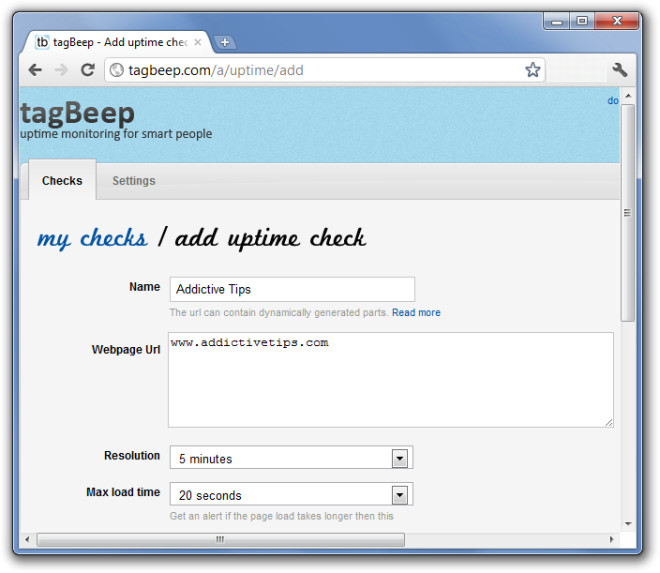Open the 'Read more' link

pos(416,312)
